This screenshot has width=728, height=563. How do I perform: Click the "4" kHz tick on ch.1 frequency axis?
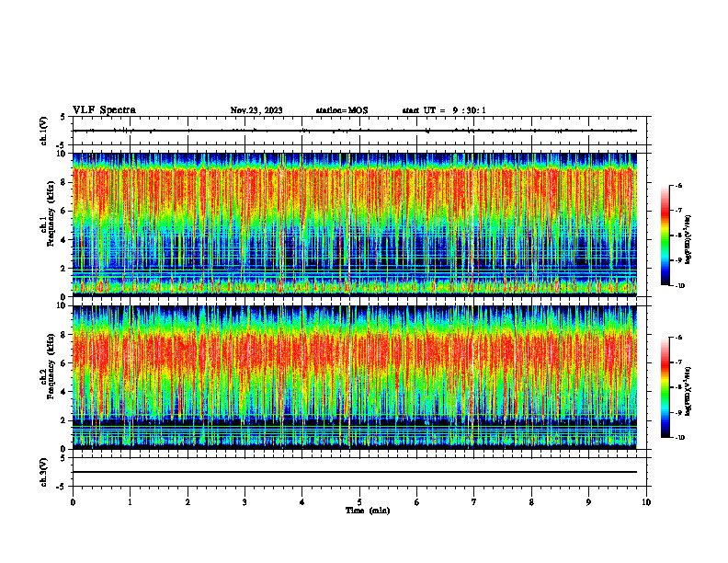coord(64,240)
